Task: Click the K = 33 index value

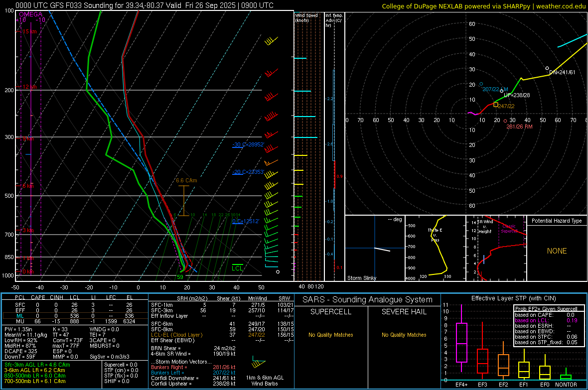Action: [60, 329]
